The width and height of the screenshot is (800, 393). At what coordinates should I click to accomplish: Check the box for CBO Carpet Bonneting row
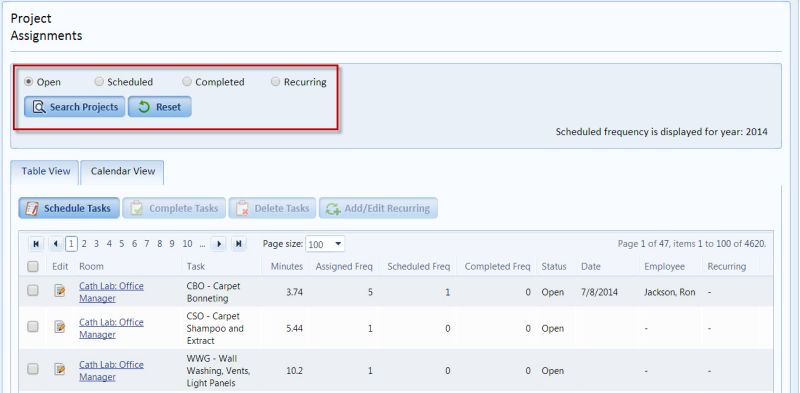pyautogui.click(x=33, y=290)
